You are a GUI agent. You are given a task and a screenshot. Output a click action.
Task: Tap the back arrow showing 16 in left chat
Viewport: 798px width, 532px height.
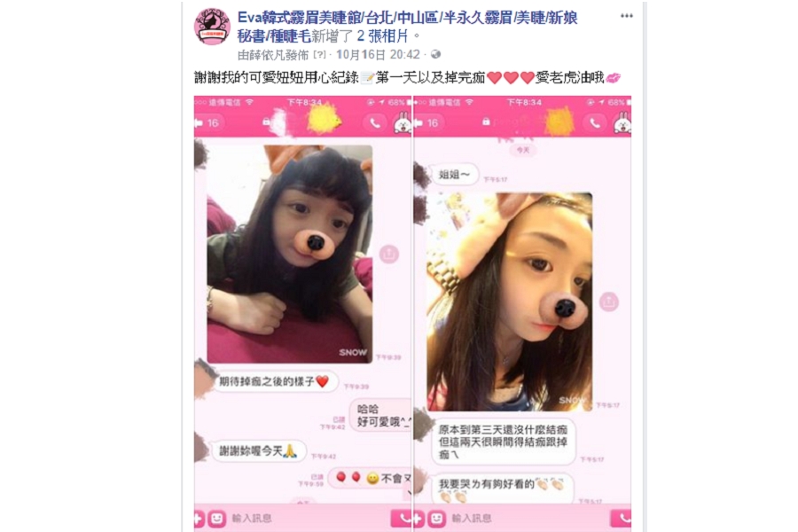(x=207, y=122)
